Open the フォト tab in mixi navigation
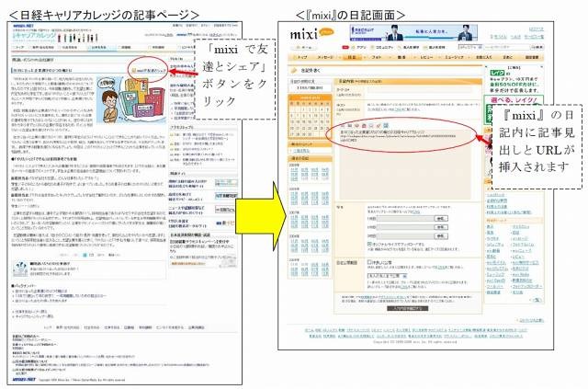Viewport: 588px width, 389px height. pyautogui.click(x=376, y=57)
